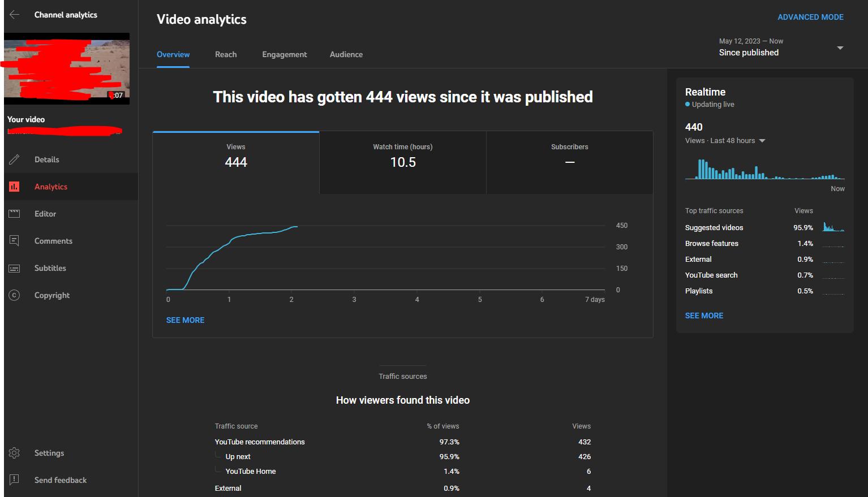Click the video thumbnail preview

[67, 68]
